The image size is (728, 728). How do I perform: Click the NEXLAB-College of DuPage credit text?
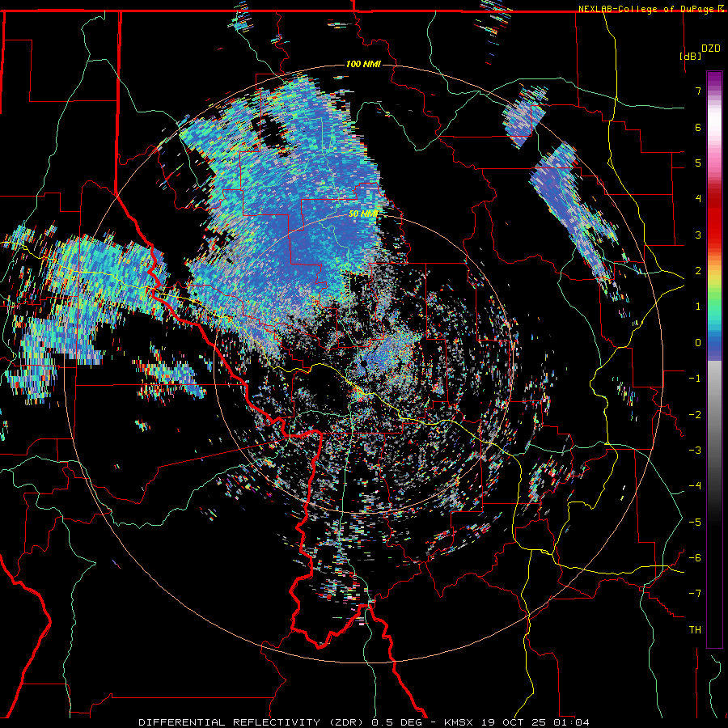click(648, 9)
